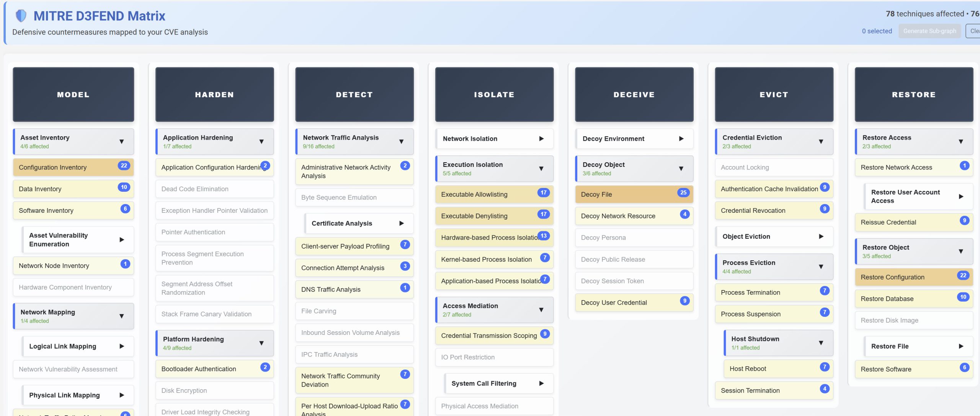Click the blue shield logo icon
This screenshot has height=416, width=980.
[21, 16]
